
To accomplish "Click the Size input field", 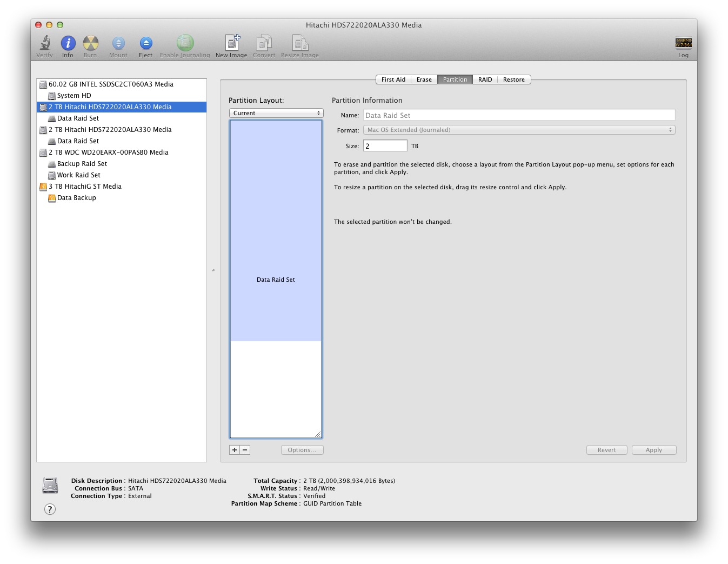I will [x=385, y=146].
